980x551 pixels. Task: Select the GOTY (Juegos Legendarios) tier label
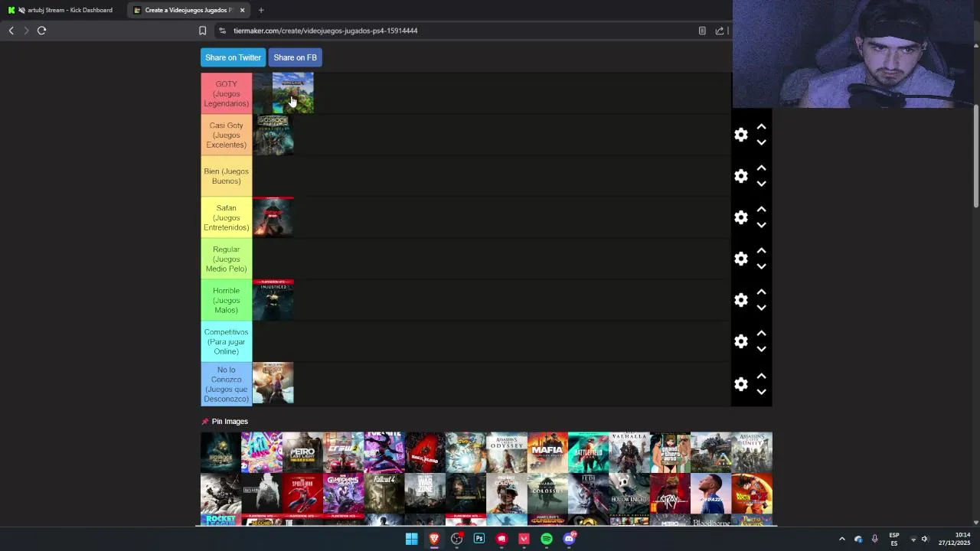click(x=226, y=93)
